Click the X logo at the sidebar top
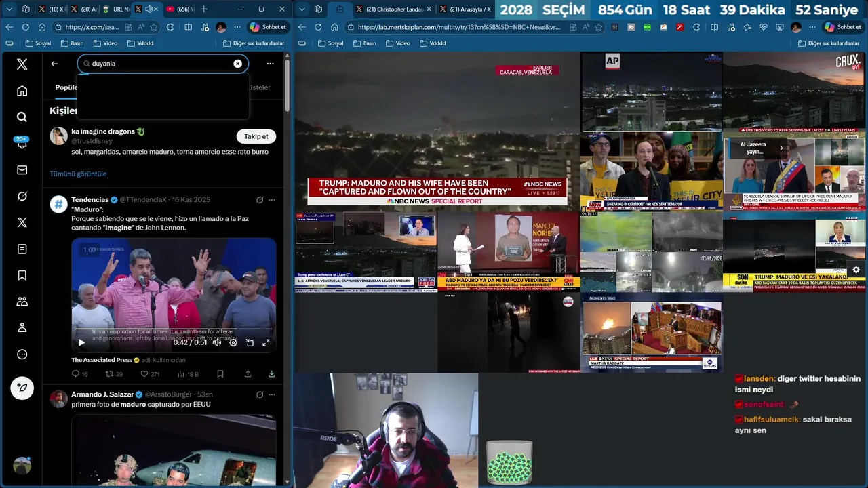Image resolution: width=868 pixels, height=488 pixels. click(22, 64)
